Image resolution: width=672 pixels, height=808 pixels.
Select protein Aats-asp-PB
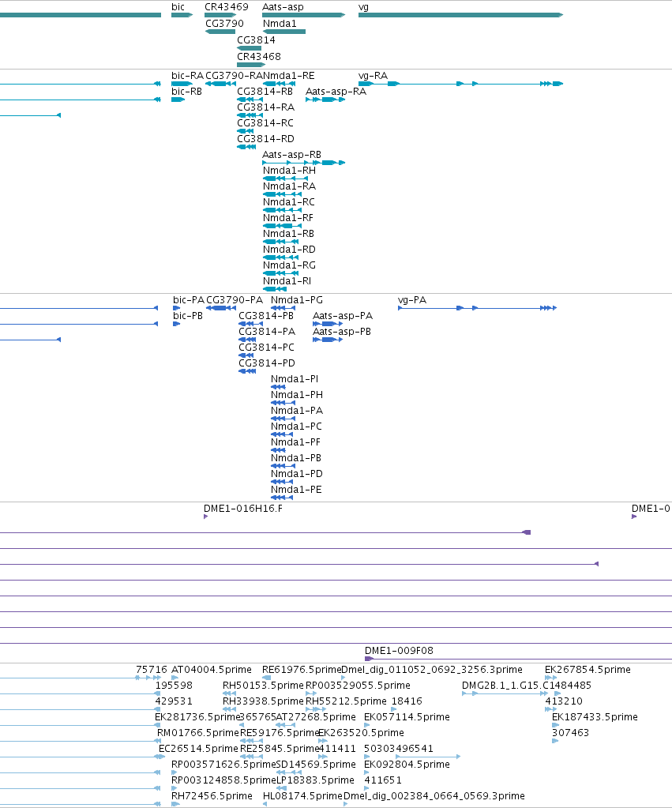pos(328,340)
